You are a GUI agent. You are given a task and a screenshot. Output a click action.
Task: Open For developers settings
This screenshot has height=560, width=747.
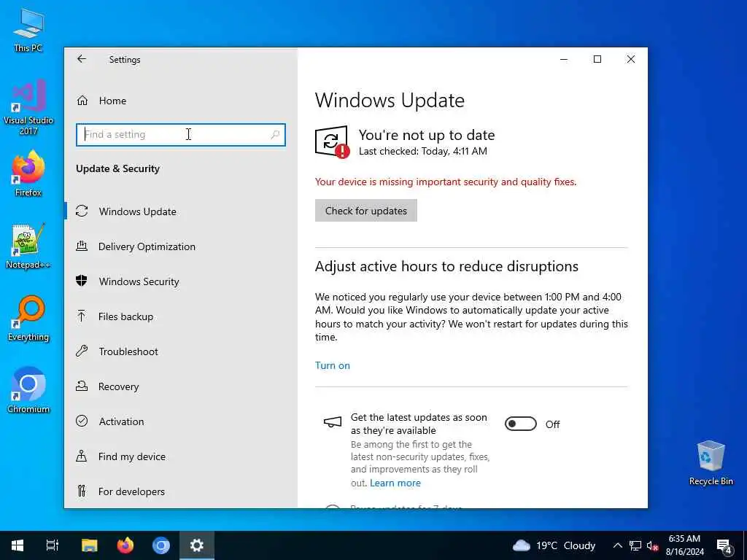point(181,491)
